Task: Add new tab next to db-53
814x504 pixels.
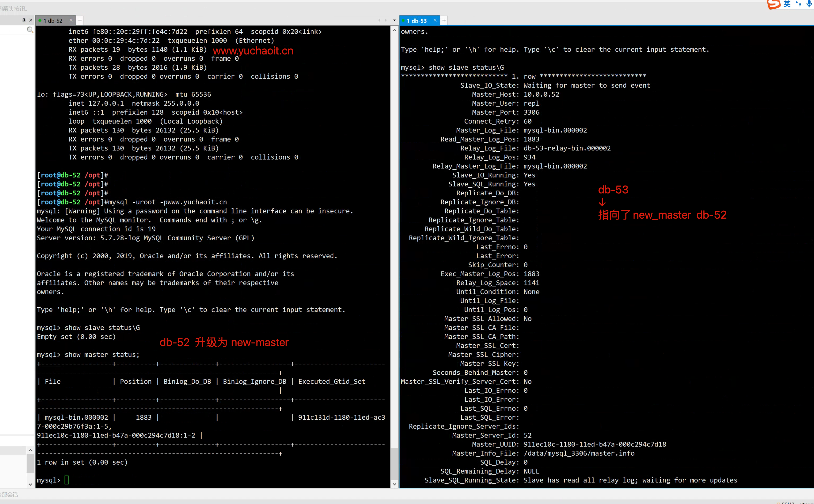Action: tap(444, 20)
